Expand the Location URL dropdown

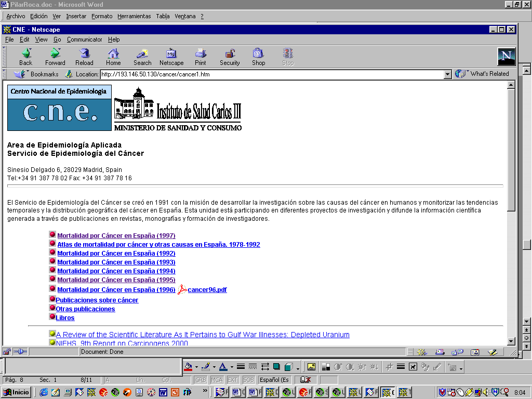(448, 74)
